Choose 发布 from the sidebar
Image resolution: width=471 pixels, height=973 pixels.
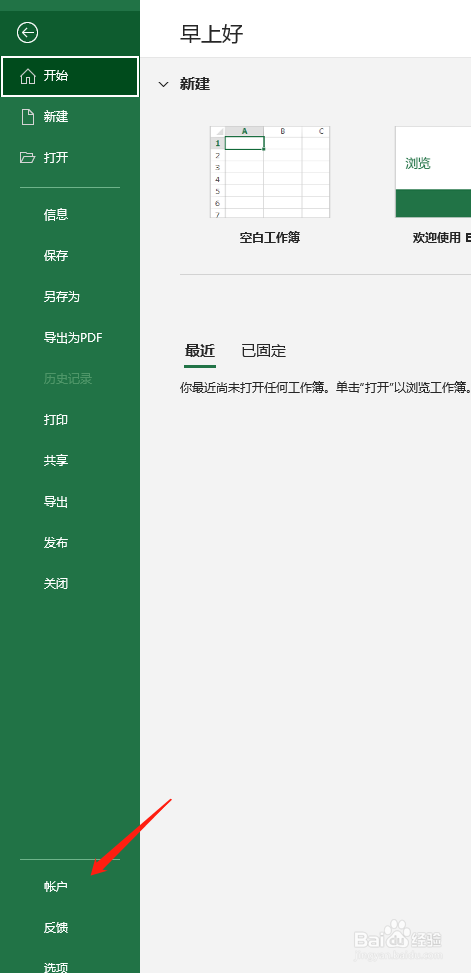click(56, 542)
